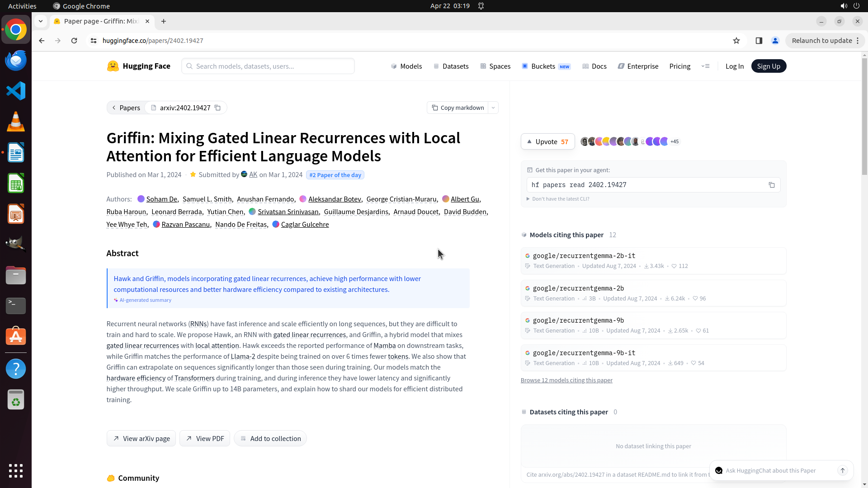Open the Datasets navigation item

tap(451, 66)
